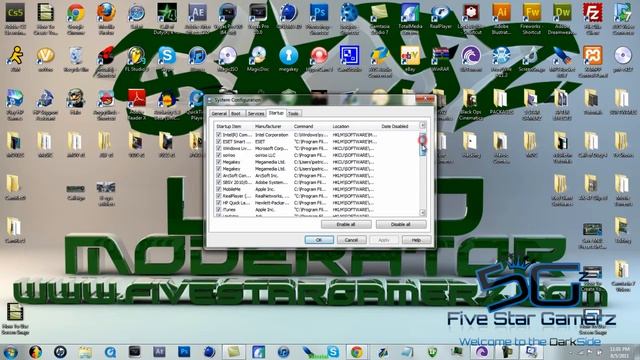Screen dimensions: 640x360
Task: Select the 'RealNetworks' manufacturer cell
Action: pos(272,196)
